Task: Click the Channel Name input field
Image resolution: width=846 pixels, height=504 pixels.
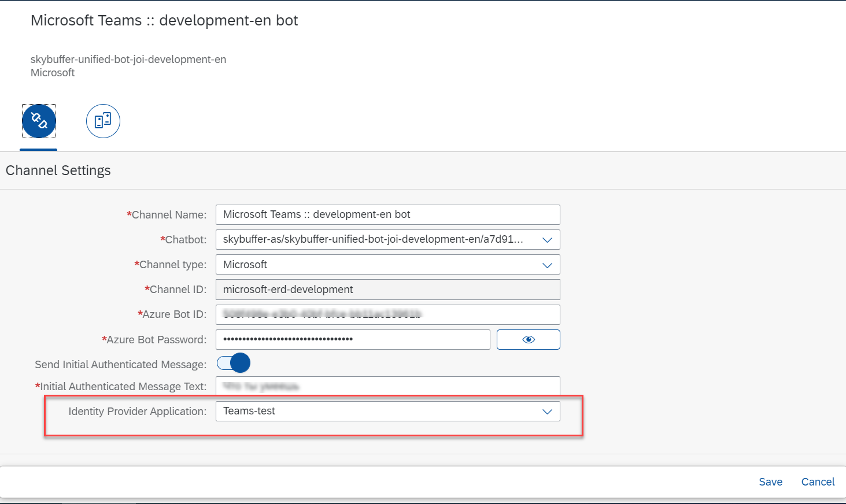Action: click(387, 214)
